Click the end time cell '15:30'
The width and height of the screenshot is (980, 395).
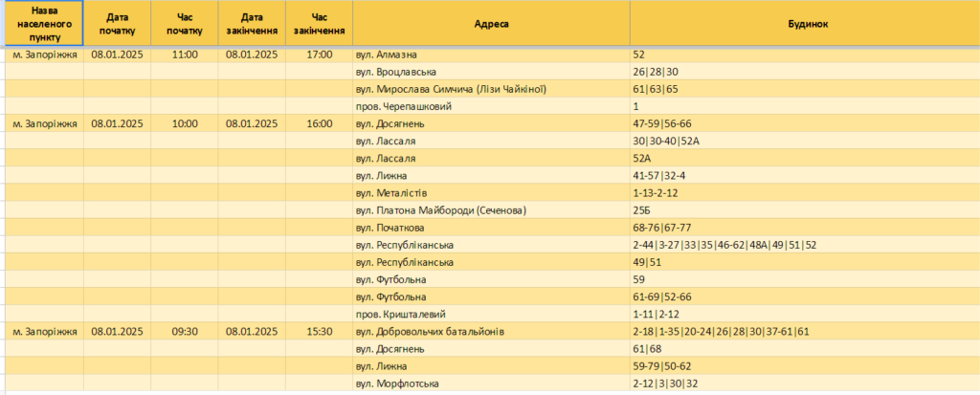(x=320, y=331)
